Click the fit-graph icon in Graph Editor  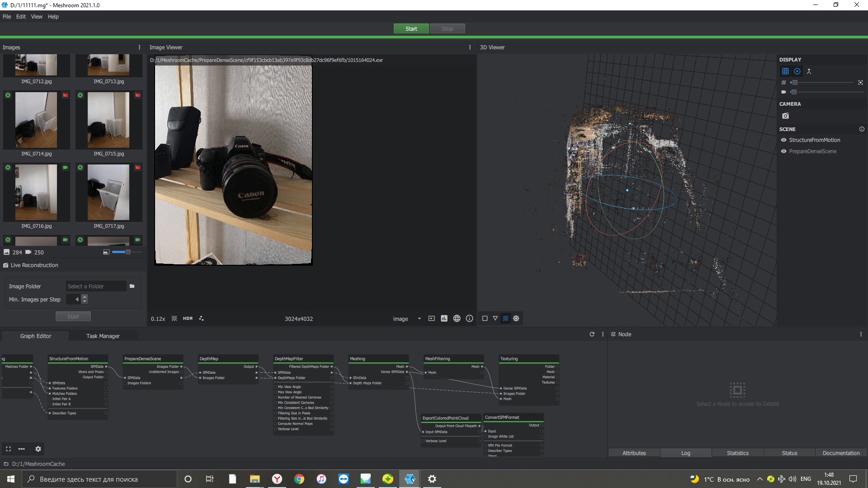coord(8,449)
